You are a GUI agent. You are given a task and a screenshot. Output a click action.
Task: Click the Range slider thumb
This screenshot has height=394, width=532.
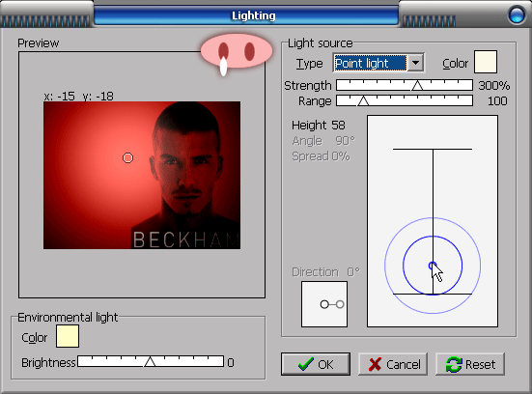[363, 100]
